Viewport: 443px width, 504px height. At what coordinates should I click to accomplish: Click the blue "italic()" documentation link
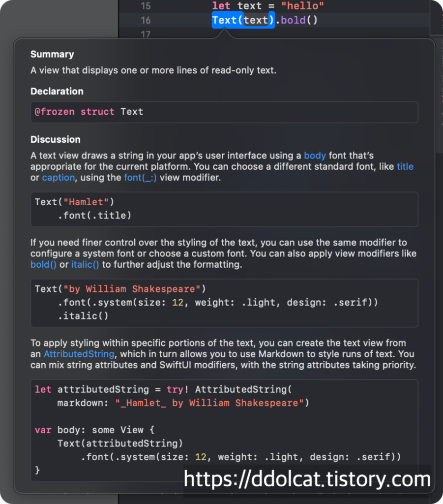click(85, 264)
